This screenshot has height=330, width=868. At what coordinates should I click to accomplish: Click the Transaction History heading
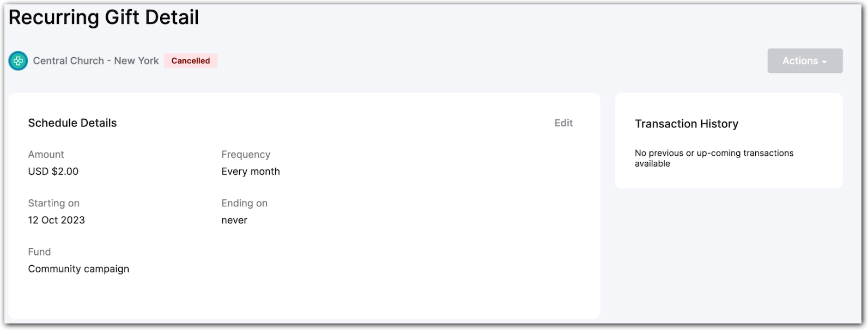686,124
